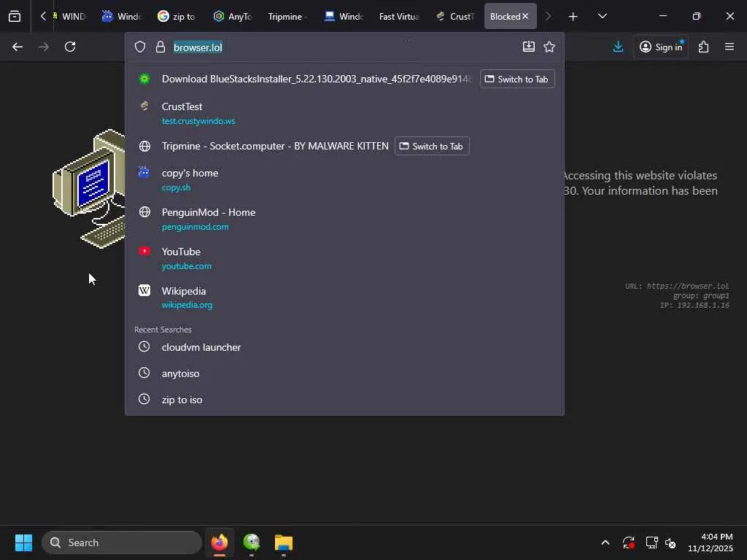This screenshot has width=747, height=560.
Task: Open the downloads panel arrow
Action: (618, 47)
